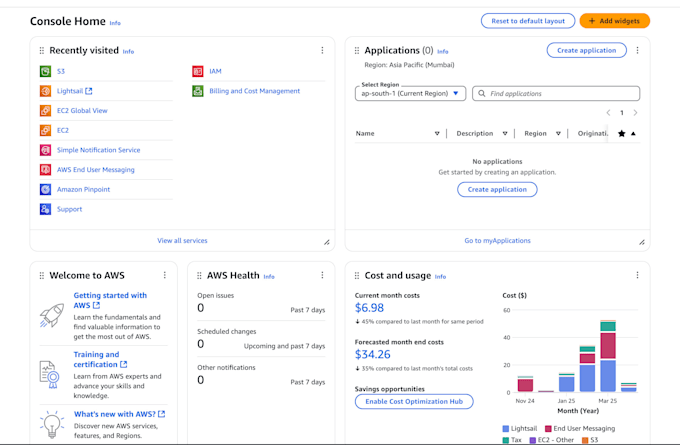
Task: Click current month cost $6.98
Action: coord(369,308)
